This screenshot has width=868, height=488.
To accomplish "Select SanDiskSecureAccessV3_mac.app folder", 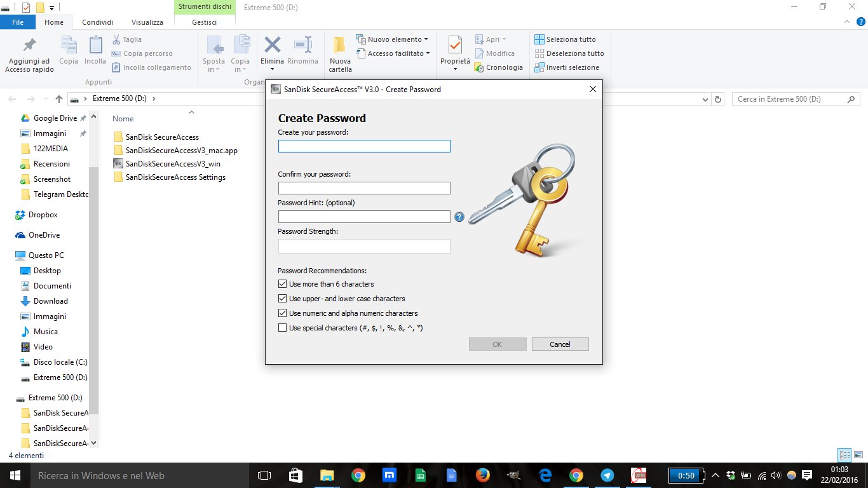I will click(x=175, y=151).
